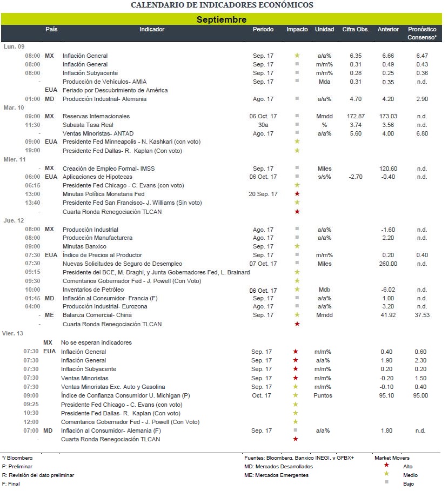Click the 06 Oct. 17 period for Reservas Internacionales
The height and width of the screenshot is (491, 448).
263,116
